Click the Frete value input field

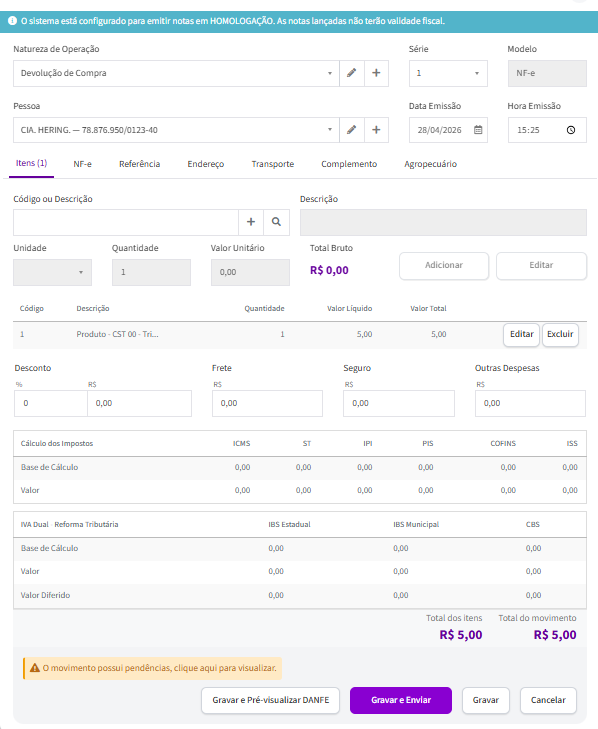click(267, 403)
